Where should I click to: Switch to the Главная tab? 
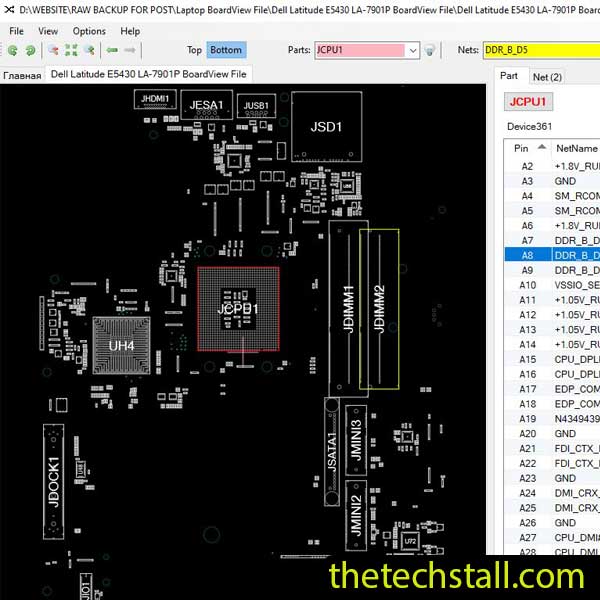(22, 75)
